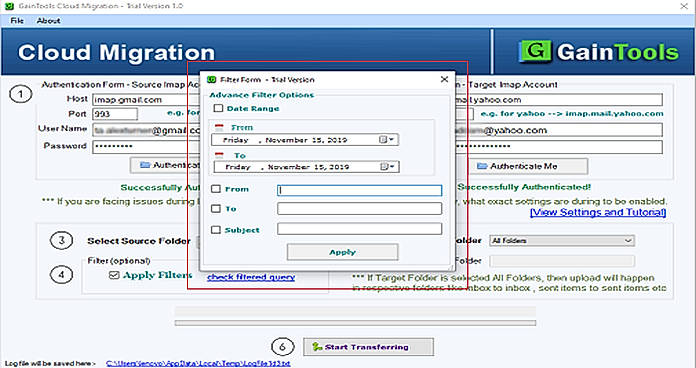Open the To date calendar dropdown
The height and width of the screenshot is (368, 696).
388,167
